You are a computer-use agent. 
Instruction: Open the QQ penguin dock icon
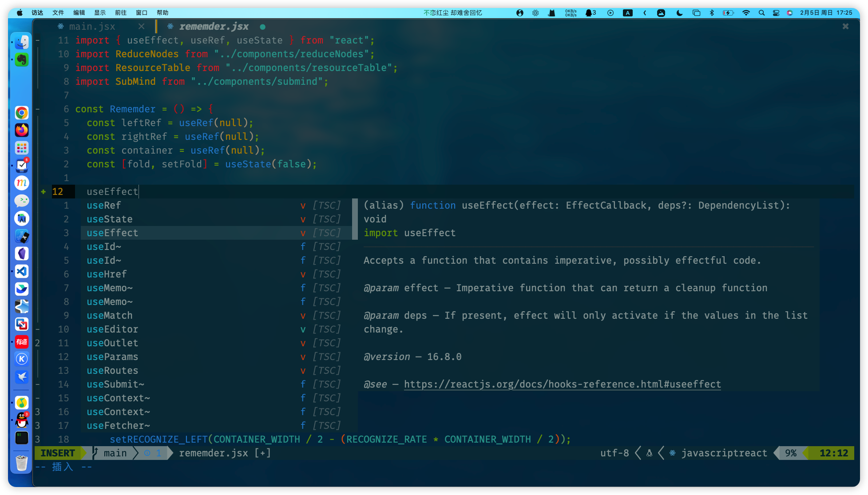click(x=22, y=420)
